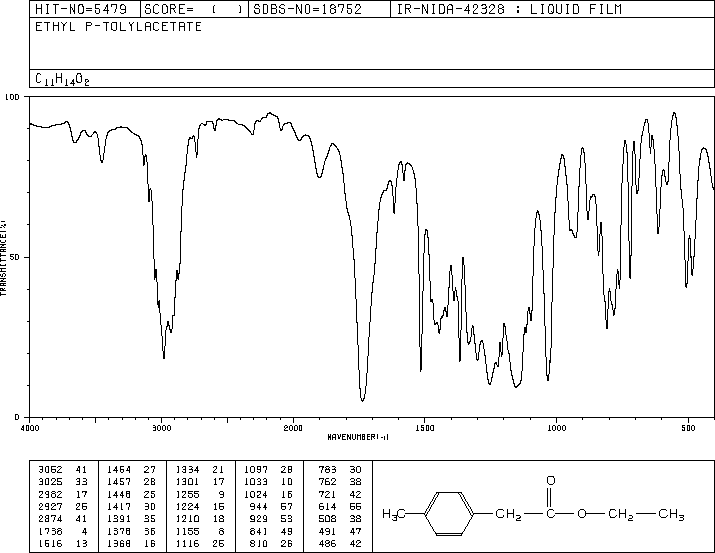
Task: Click the 508 wavenumber entry
Action: coord(327,519)
